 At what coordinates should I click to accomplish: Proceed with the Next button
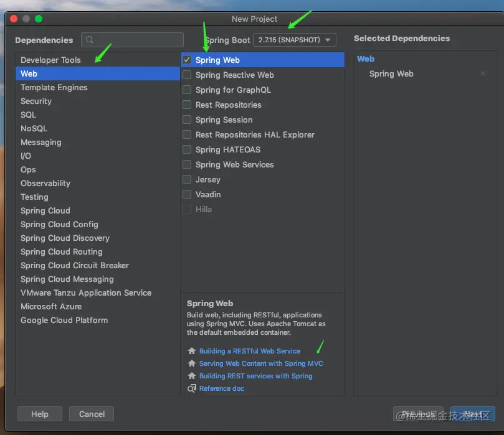pos(472,414)
